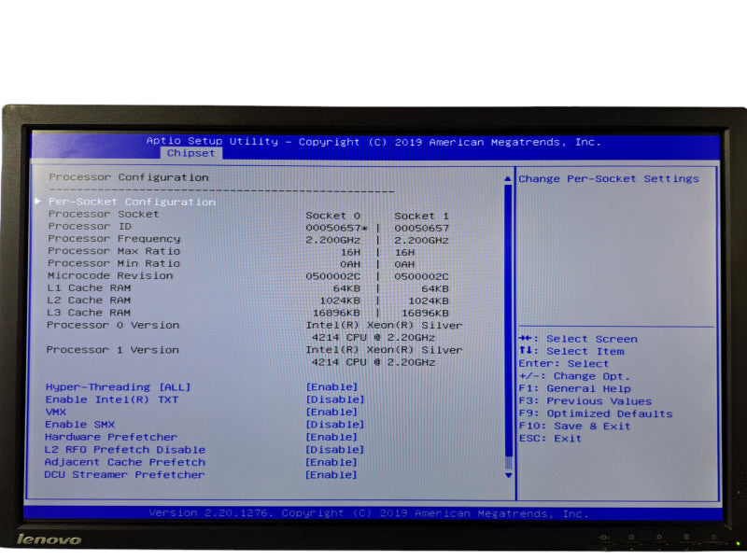The height and width of the screenshot is (560, 747).
Task: Open Per-Socket Configuration submenu
Action: 132,202
